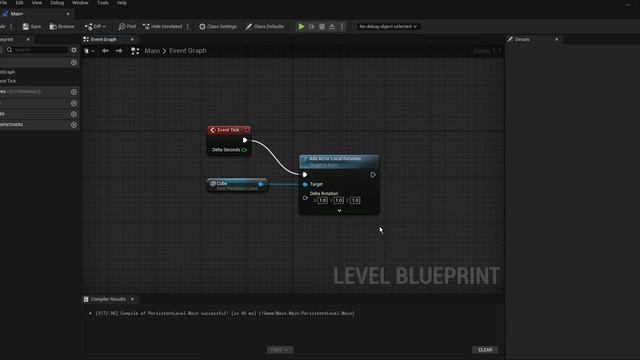Click the Cube node blue output pin
The height and width of the screenshot is (360, 640).
point(261,184)
